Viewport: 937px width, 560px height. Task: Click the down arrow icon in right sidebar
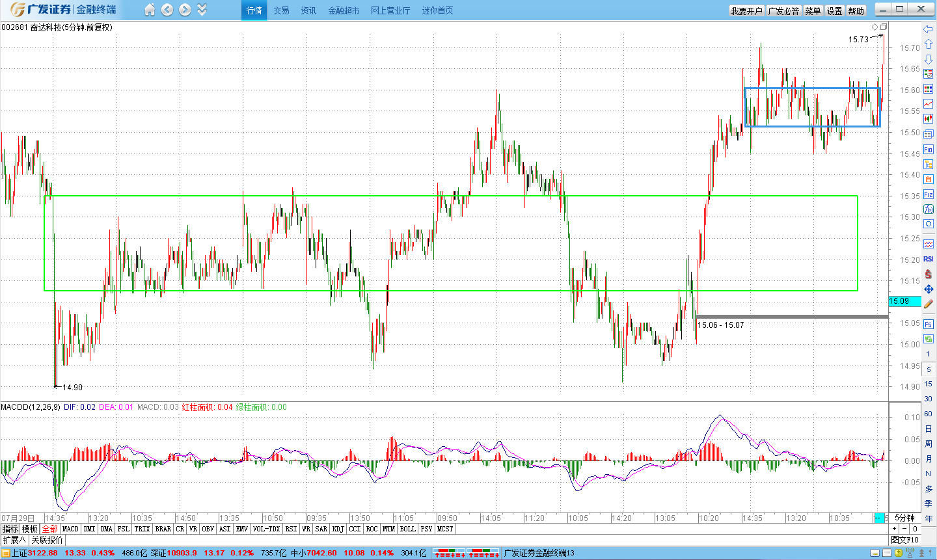[x=929, y=59]
